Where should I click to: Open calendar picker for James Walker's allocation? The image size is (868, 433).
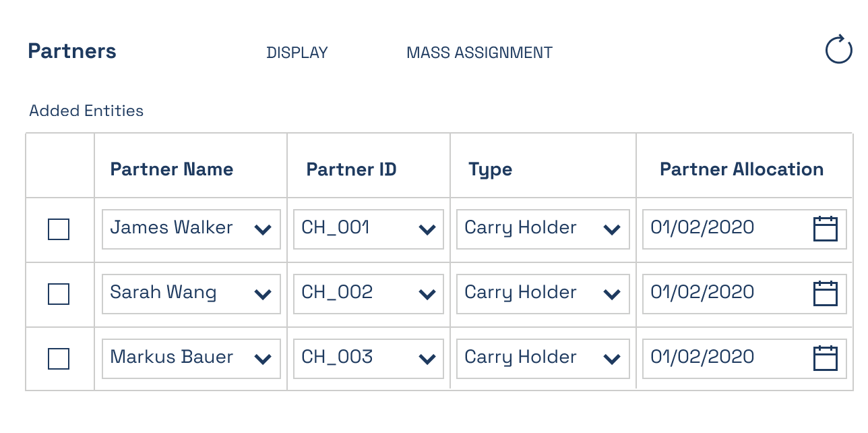[825, 229]
